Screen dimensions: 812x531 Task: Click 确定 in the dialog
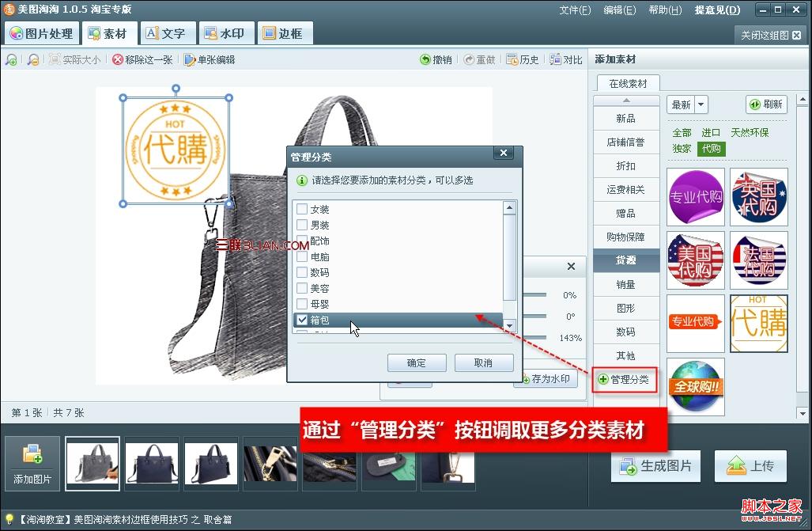click(417, 363)
